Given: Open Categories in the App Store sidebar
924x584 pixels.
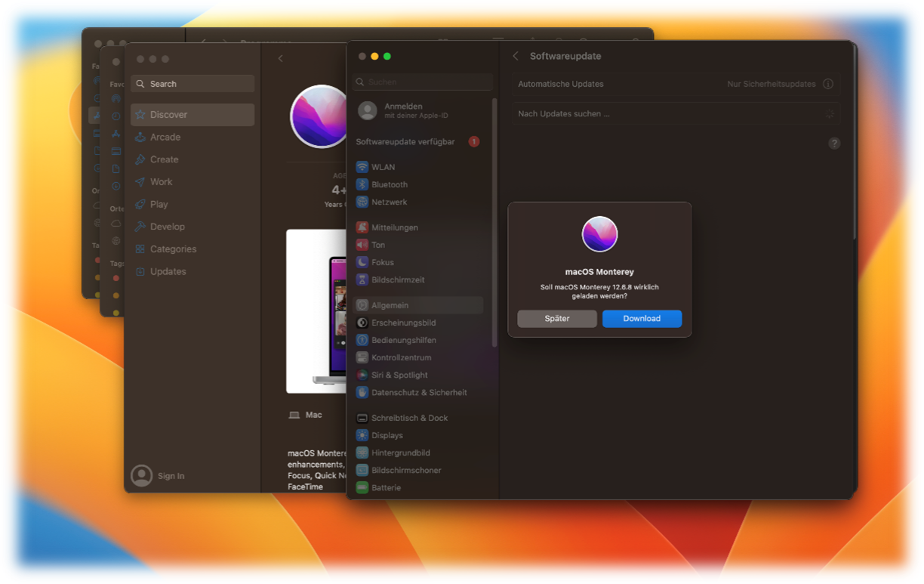Looking at the screenshot, I should pos(192,249).
